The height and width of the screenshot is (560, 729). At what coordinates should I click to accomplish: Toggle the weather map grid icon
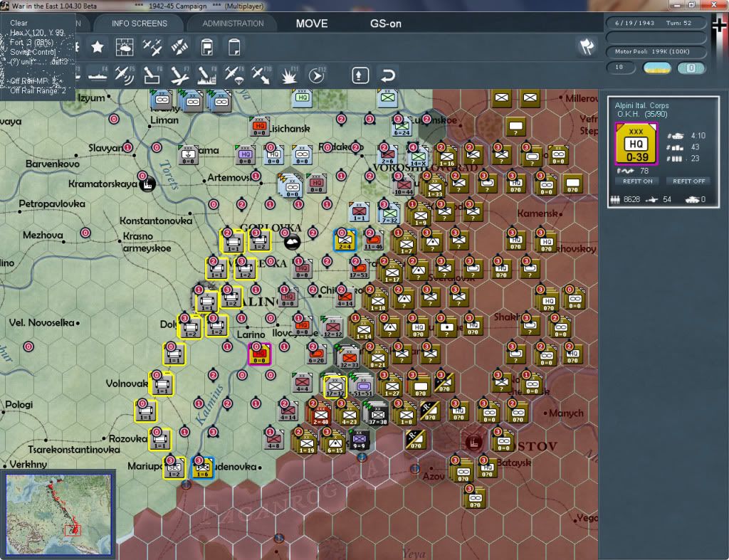[124, 47]
